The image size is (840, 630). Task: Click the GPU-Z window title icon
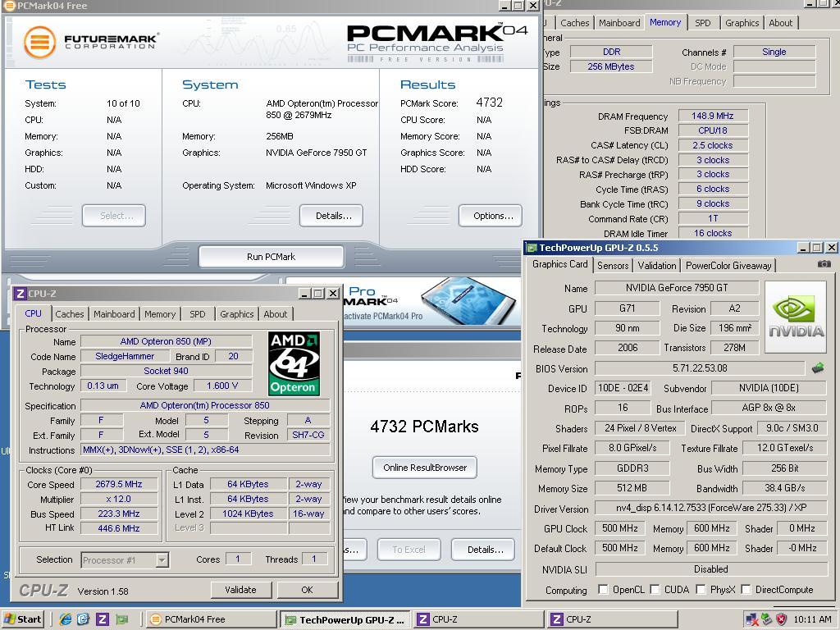pos(532,248)
